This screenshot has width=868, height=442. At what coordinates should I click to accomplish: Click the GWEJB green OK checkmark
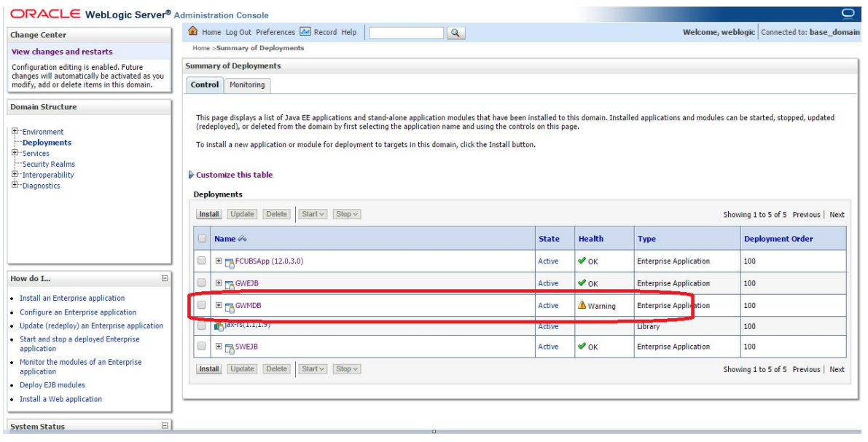point(582,283)
